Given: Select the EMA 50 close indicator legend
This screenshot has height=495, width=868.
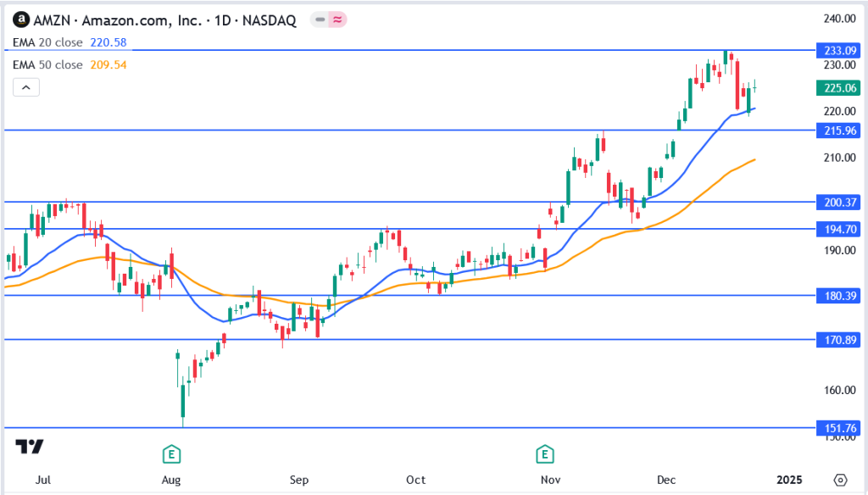Looking at the screenshot, I should [47, 64].
